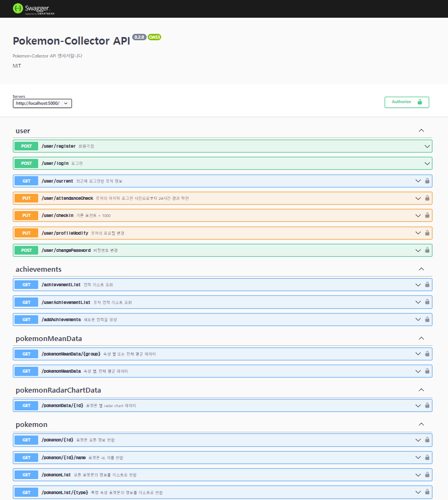Click lock icon on /user/attendanceCheck row
Image resolution: width=448 pixels, height=500 pixels.
click(427, 198)
